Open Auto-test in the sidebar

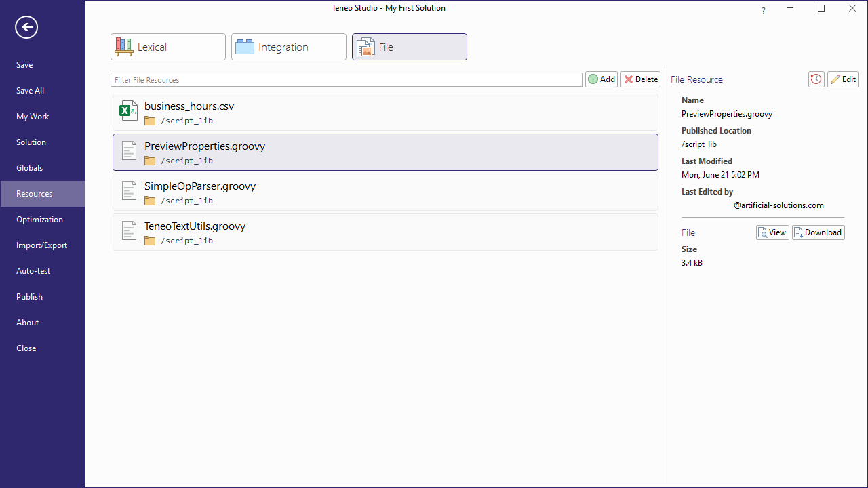tap(42, 271)
